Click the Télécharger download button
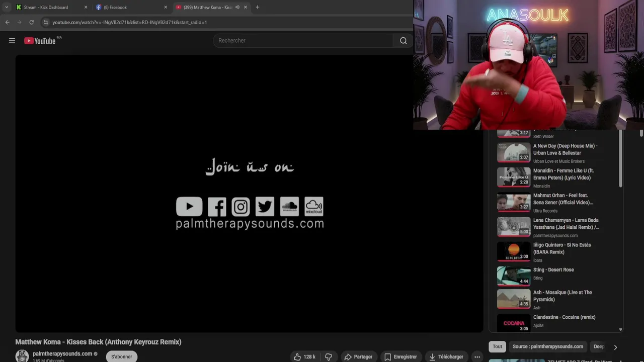Screen dimensions: 644x362 (446, 356)
